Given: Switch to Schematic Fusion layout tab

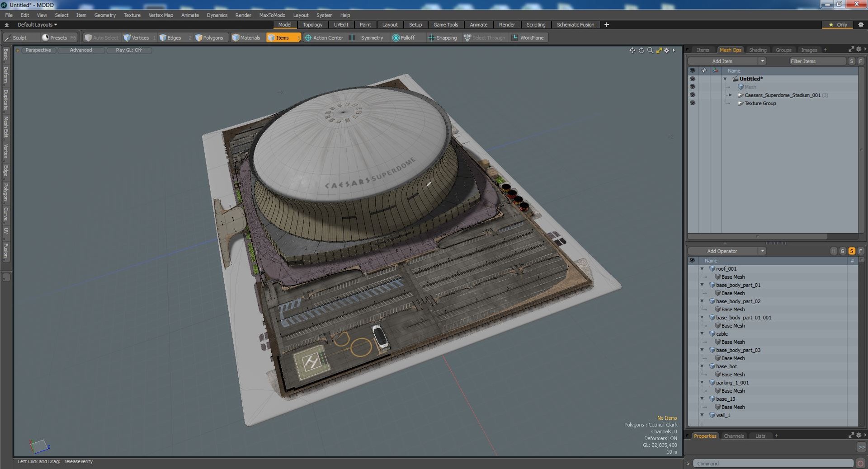Looking at the screenshot, I should click(x=575, y=25).
